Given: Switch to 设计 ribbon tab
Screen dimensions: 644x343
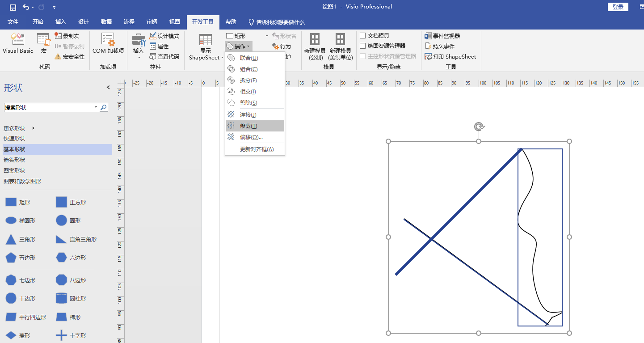Looking at the screenshot, I should [84, 22].
